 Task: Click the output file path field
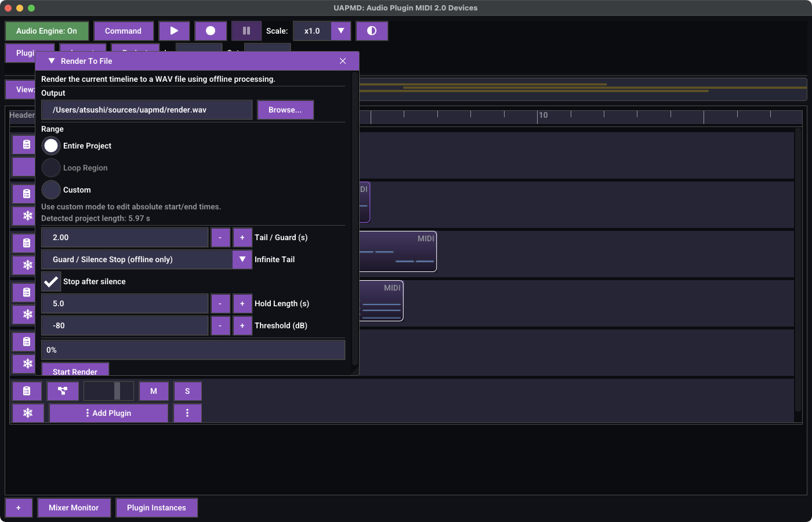coord(147,110)
